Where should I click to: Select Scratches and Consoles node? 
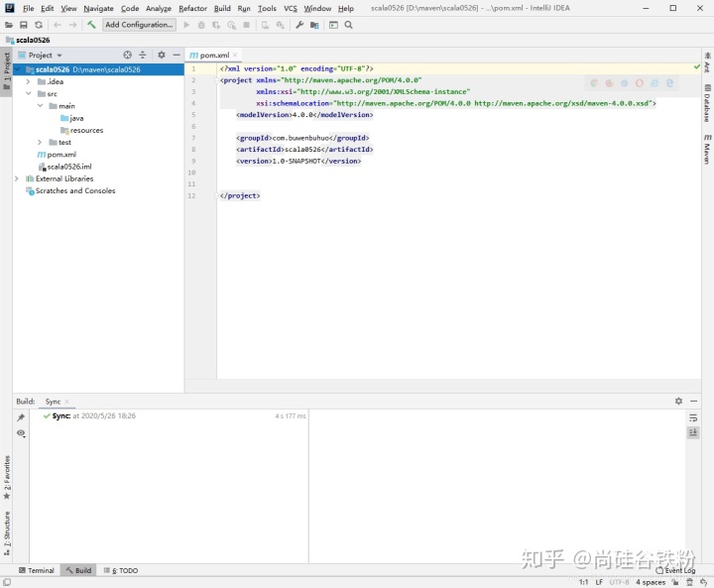(x=70, y=190)
